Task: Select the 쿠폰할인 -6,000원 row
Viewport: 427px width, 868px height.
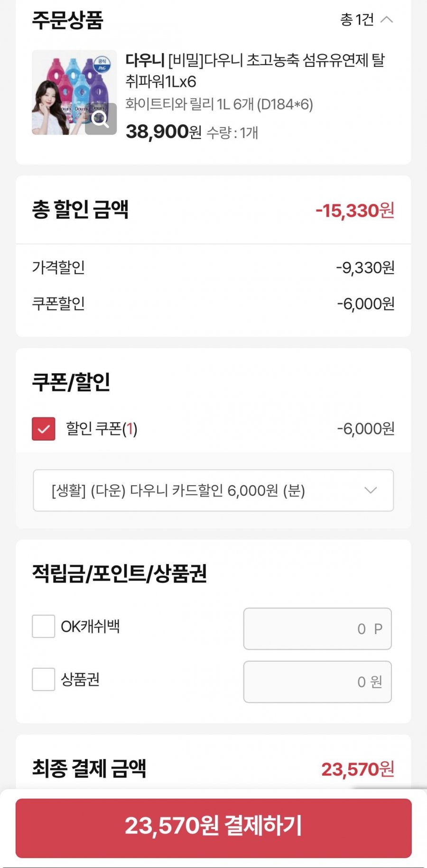Action: pyautogui.click(x=213, y=304)
